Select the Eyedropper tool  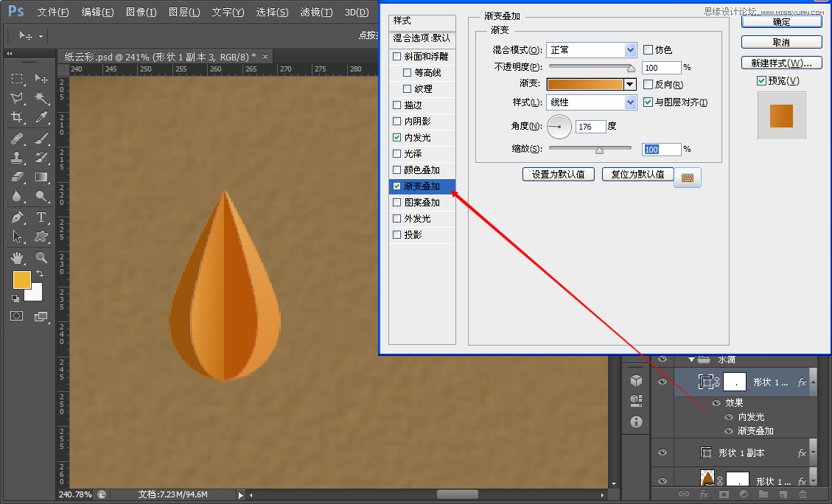tap(41, 117)
